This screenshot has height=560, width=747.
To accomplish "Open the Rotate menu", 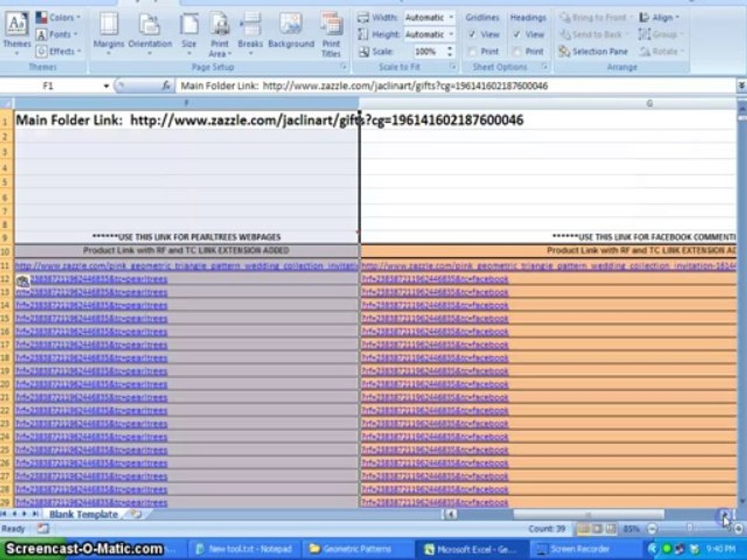I will coord(661,51).
